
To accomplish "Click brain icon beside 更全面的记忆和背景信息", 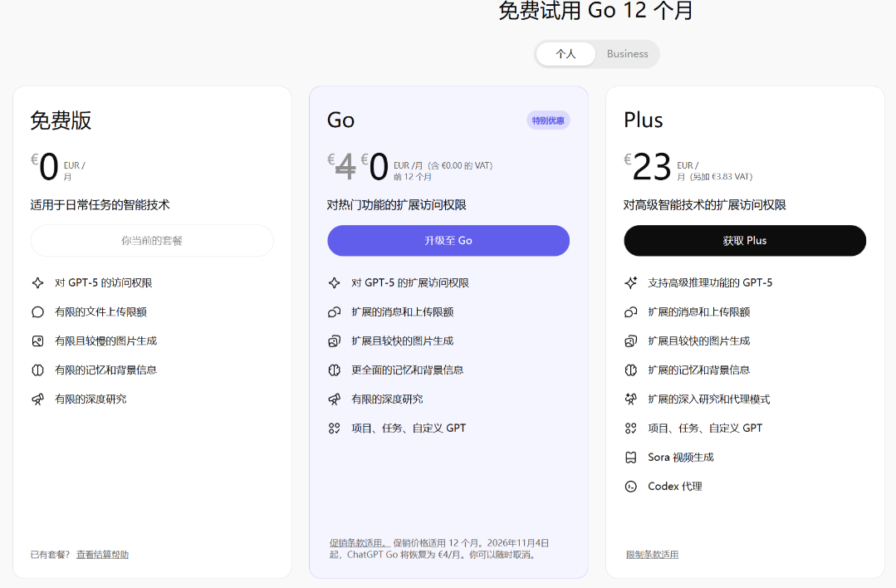I will tap(335, 370).
